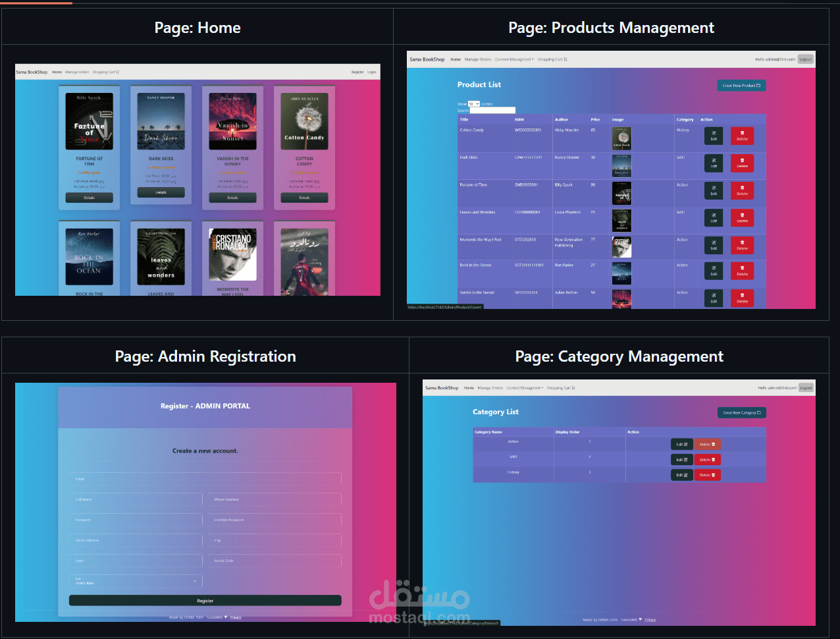This screenshot has height=639, width=840.
Task: Open Details for Fortune of Time
Action: coord(90,198)
